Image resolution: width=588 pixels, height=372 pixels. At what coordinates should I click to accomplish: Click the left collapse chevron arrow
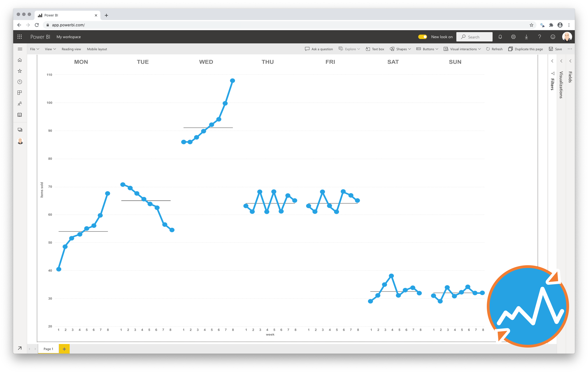[552, 60]
